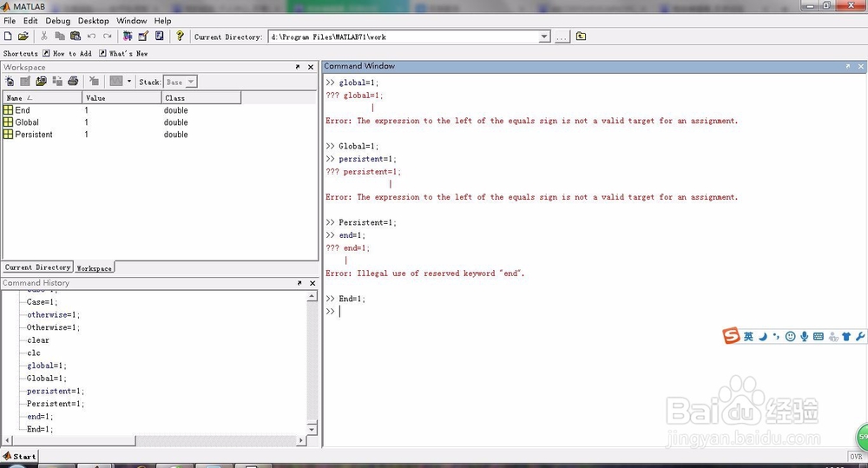The width and height of the screenshot is (868, 468).
Task: Undo the last action in the toolbar
Action: click(91, 36)
